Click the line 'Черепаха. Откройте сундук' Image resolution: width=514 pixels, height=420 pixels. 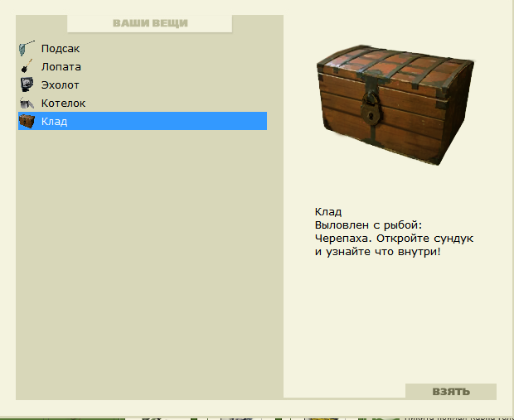click(x=394, y=239)
